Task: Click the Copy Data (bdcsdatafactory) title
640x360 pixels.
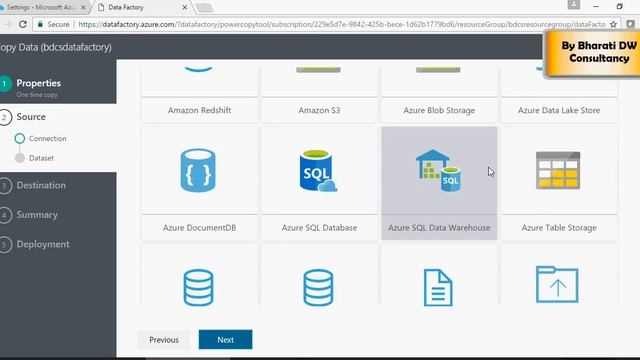Action: pyautogui.click(x=56, y=47)
